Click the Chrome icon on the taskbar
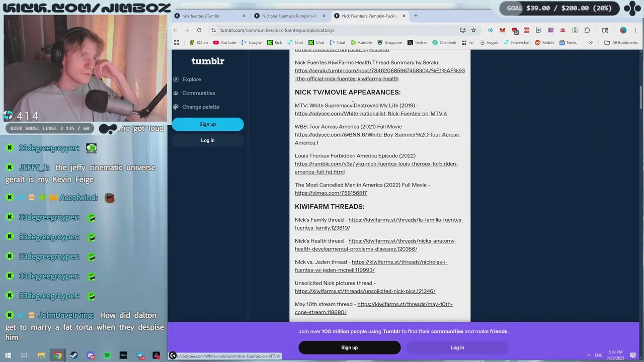This screenshot has height=362, width=644. (x=58, y=355)
